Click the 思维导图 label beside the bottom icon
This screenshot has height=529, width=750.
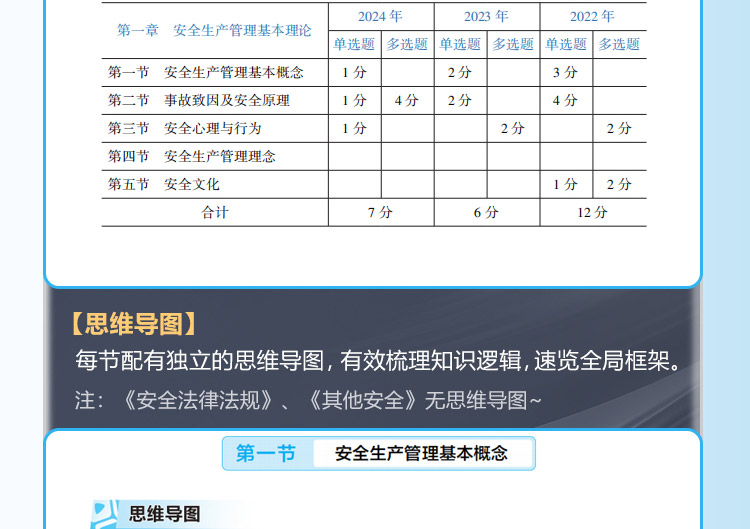(165, 514)
